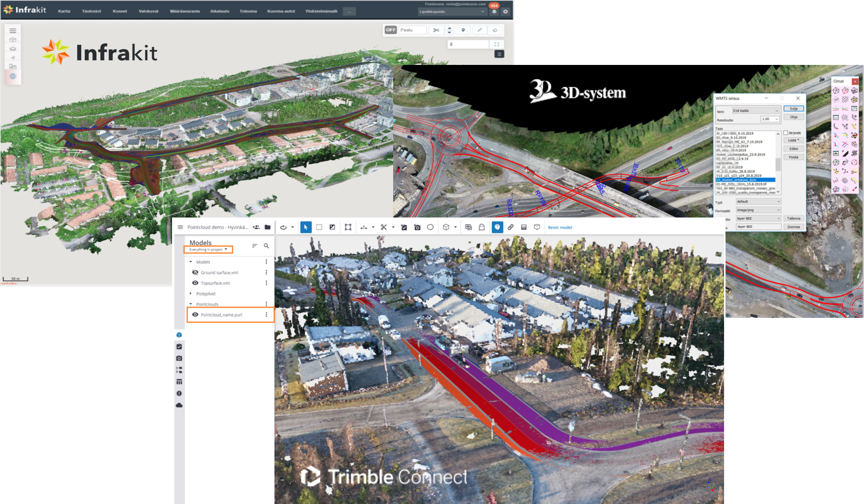Viewport: 864px width, 504px height.
Task: Open the folder icon next to project title
Action: (x=267, y=227)
